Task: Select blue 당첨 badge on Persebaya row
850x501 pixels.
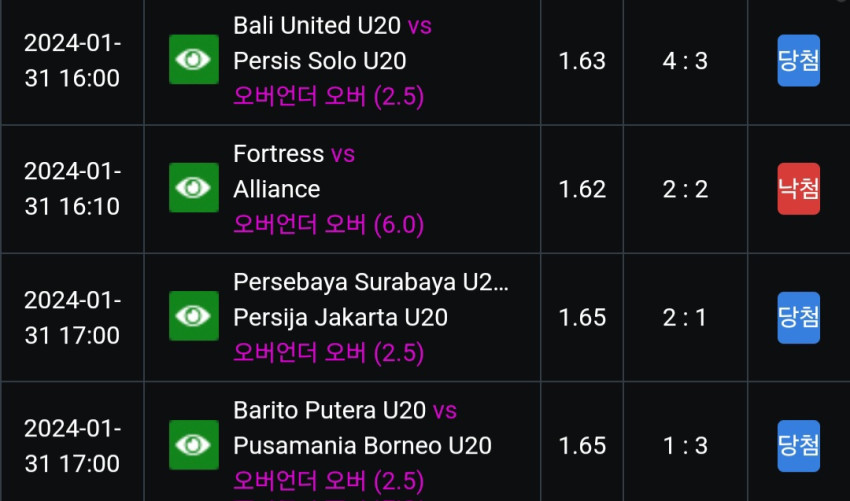Action: (x=799, y=317)
